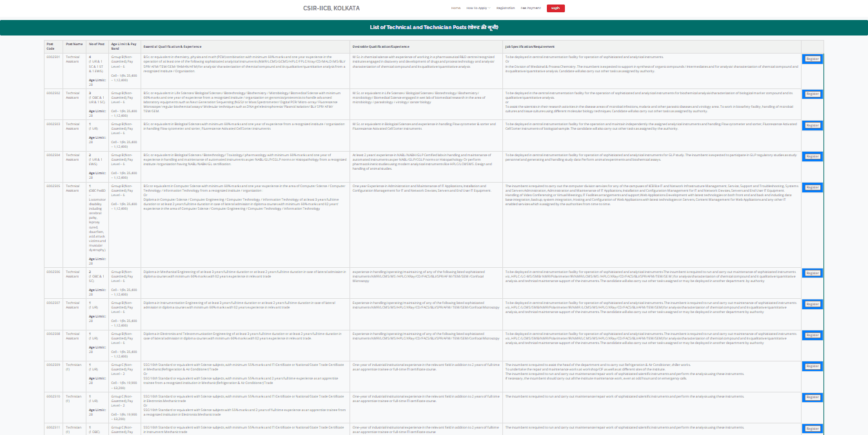Register for post code ending 2501

812,59
